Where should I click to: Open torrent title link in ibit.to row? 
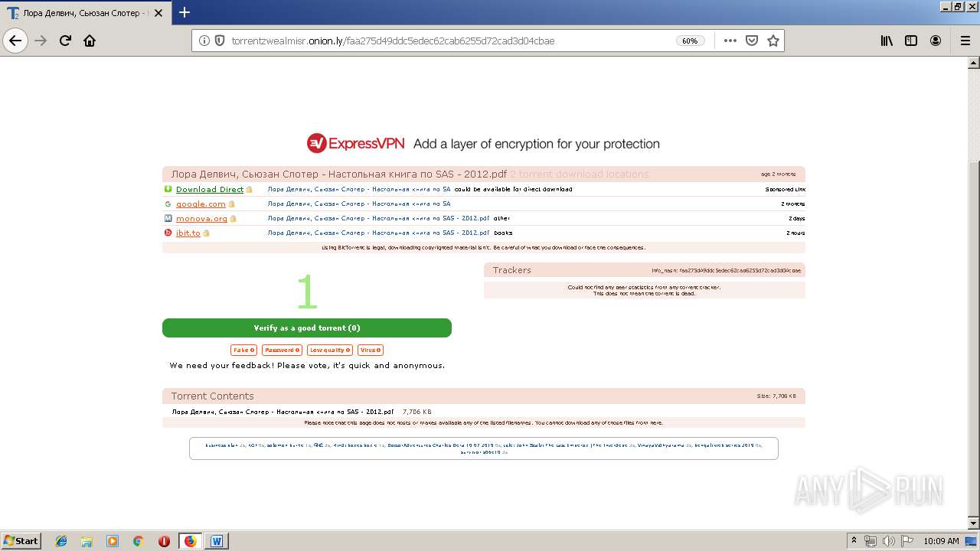click(x=378, y=233)
